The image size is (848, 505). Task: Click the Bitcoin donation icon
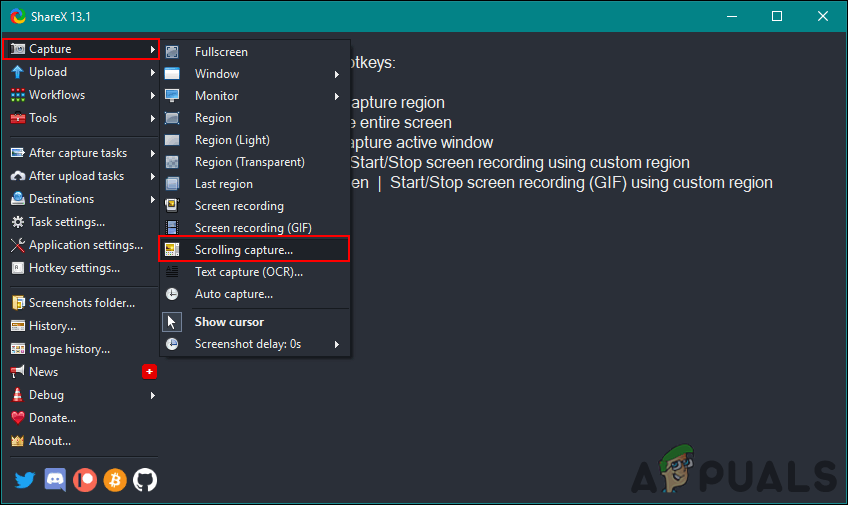pyautogui.click(x=115, y=480)
